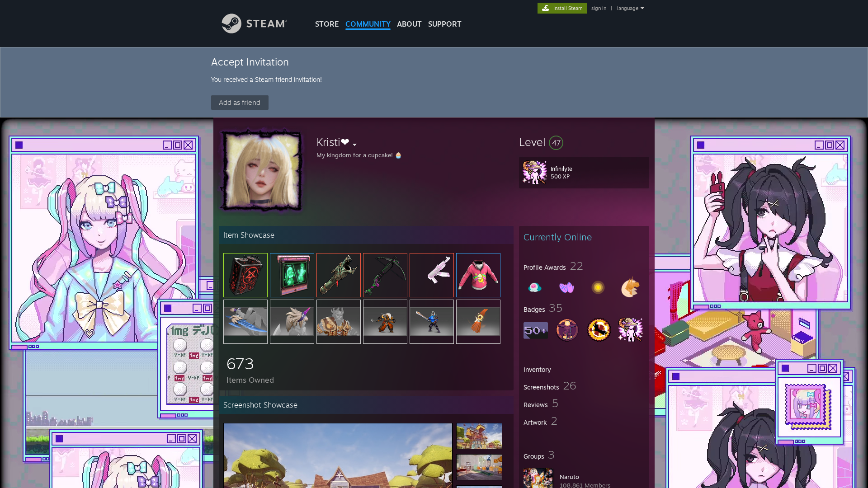Click the orange bird circle badge
The height and width of the screenshot is (488, 868).
coord(599,330)
